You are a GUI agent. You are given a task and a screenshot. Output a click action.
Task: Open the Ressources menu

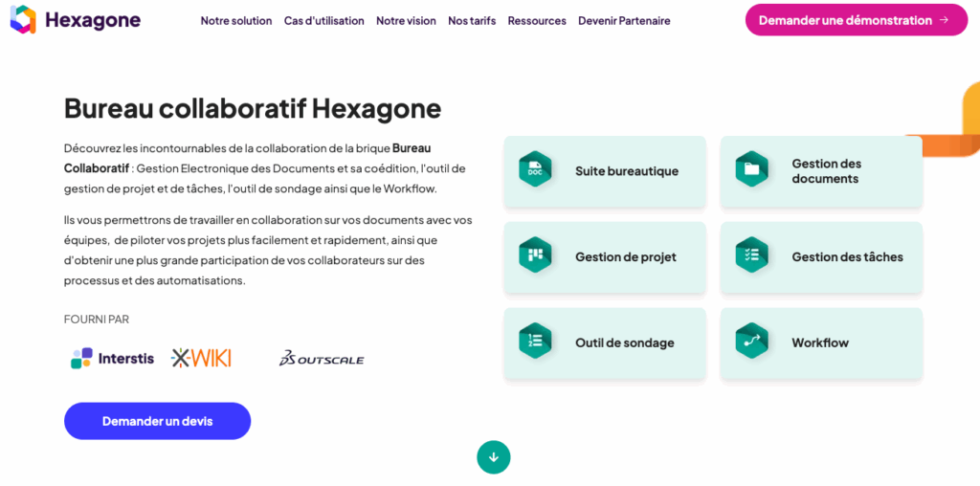(537, 21)
